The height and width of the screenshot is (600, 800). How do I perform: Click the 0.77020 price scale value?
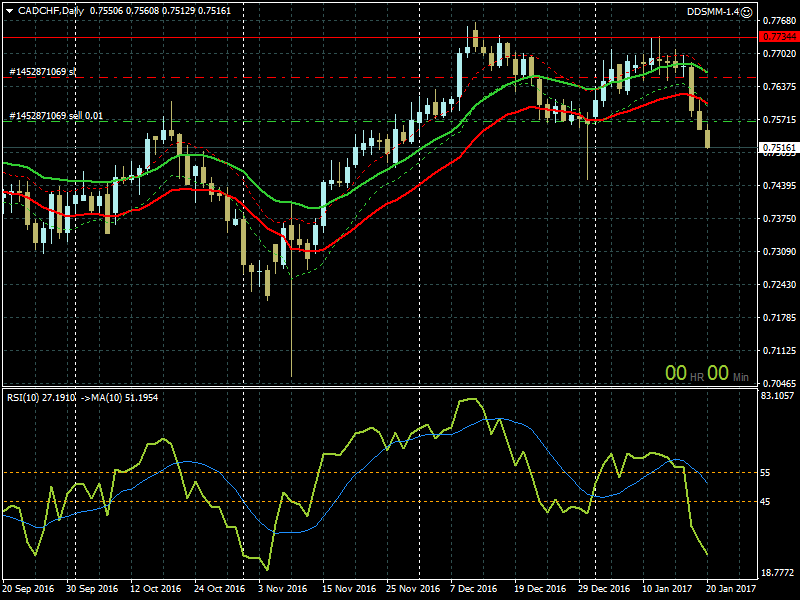779,54
